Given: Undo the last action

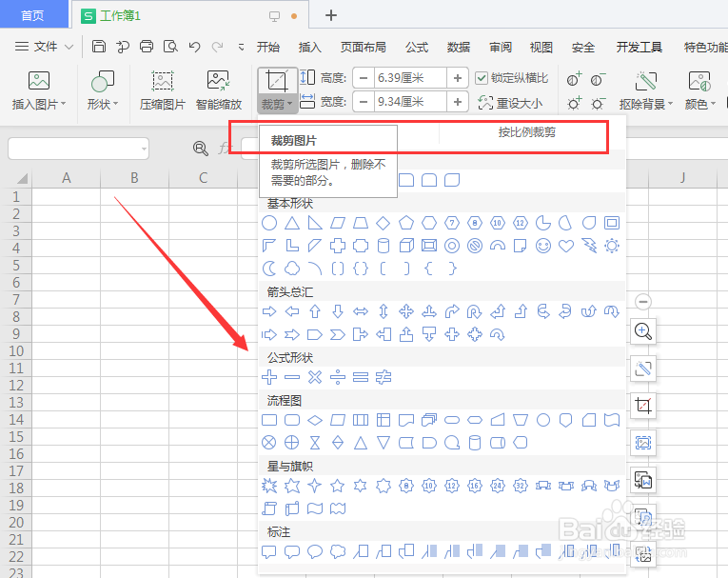Looking at the screenshot, I should (x=194, y=47).
